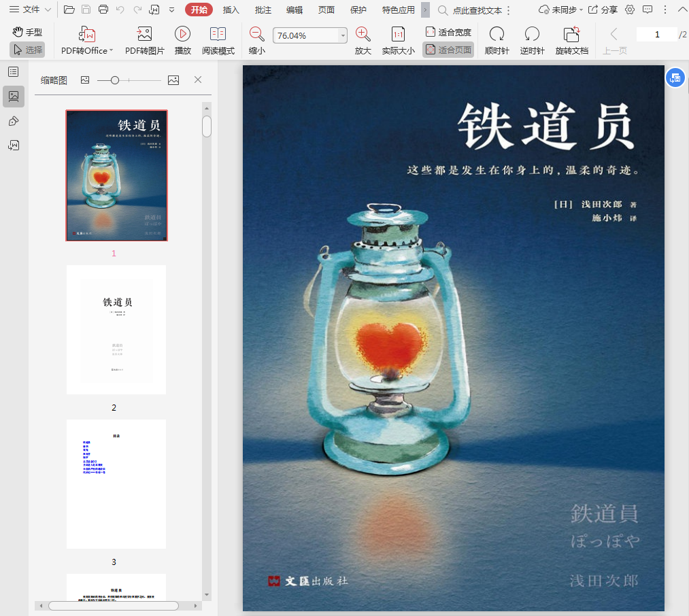
Task: Select the 手型 hand tool
Action: click(x=27, y=32)
